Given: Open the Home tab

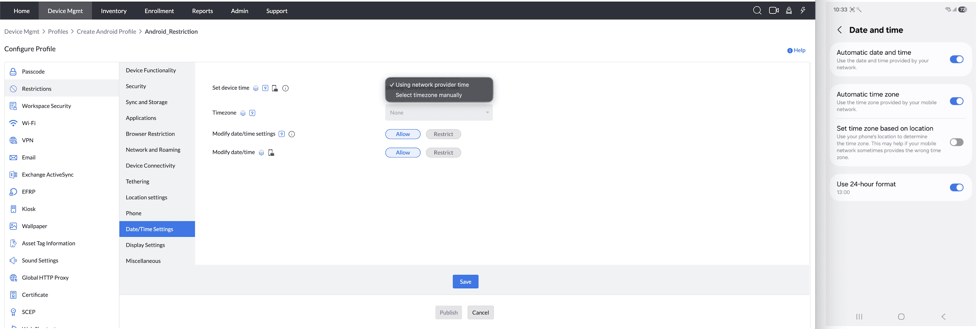Looking at the screenshot, I should pyautogui.click(x=22, y=11).
